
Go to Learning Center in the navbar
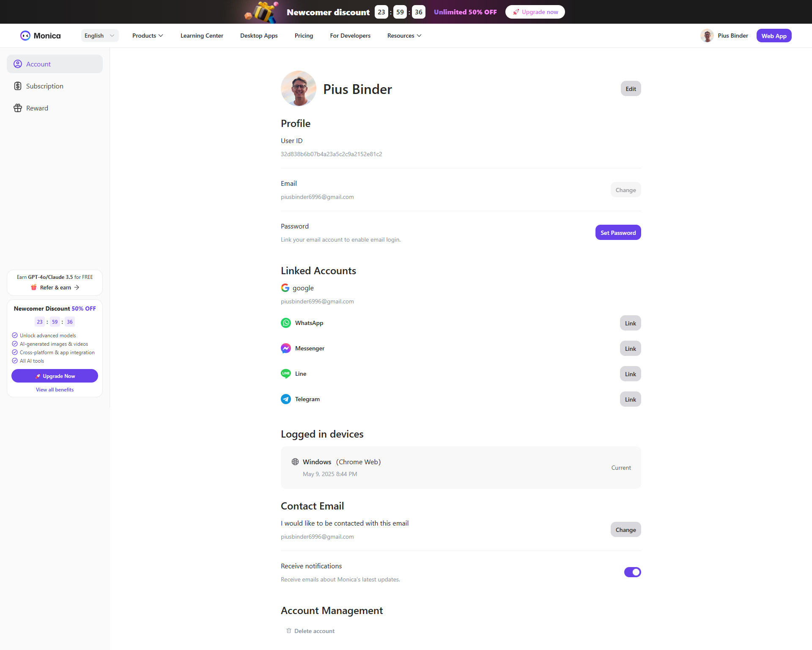202,36
